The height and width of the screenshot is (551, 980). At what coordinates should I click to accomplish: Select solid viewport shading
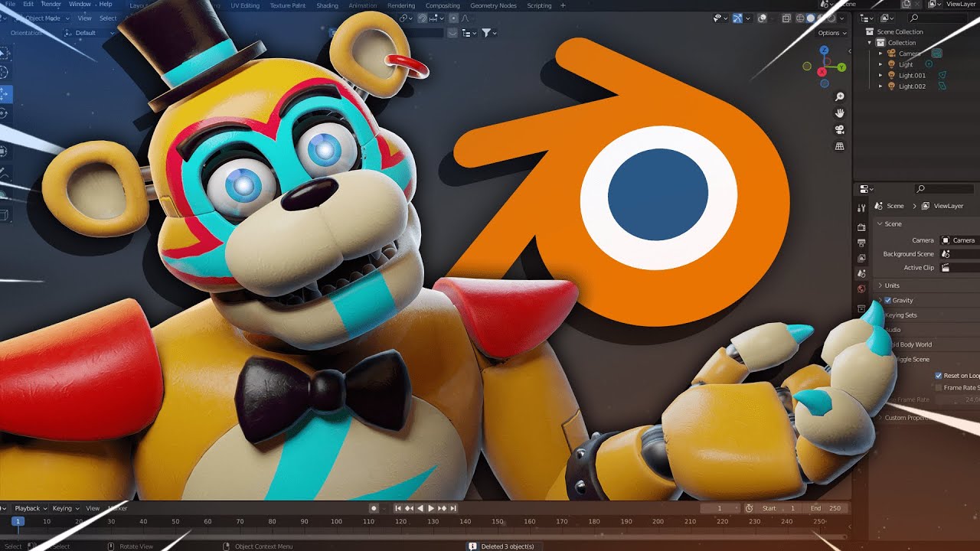[811, 18]
